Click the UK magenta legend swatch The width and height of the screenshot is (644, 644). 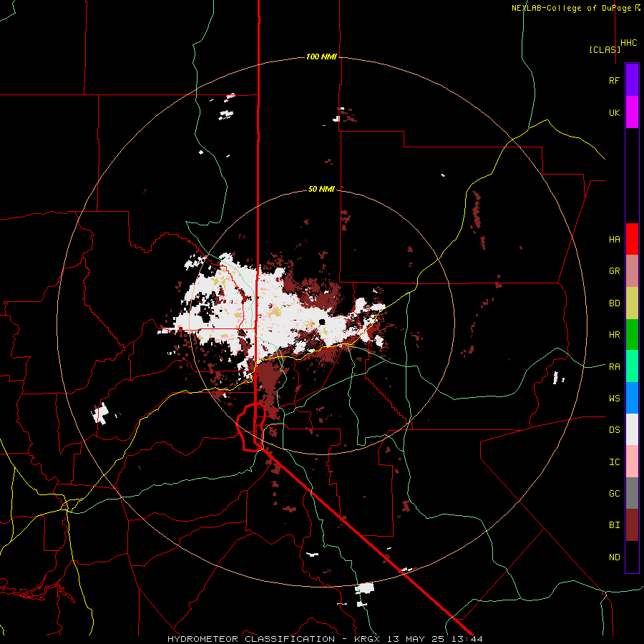pos(632,112)
